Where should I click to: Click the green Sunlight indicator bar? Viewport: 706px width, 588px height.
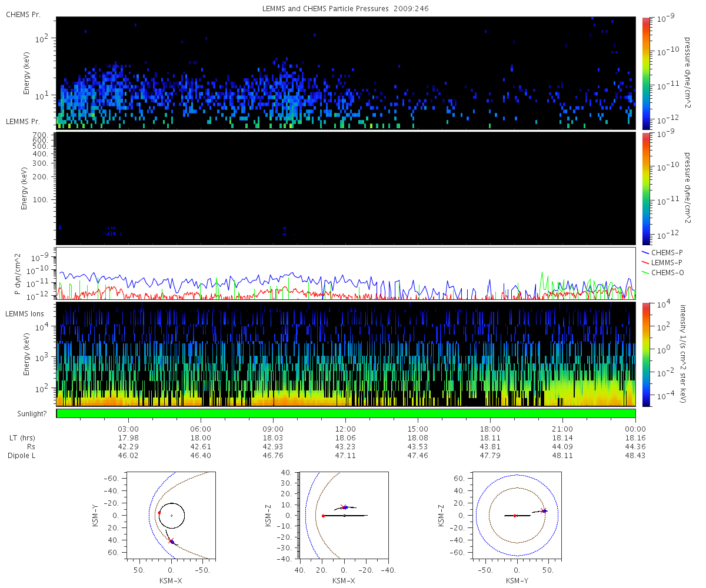(x=346, y=413)
